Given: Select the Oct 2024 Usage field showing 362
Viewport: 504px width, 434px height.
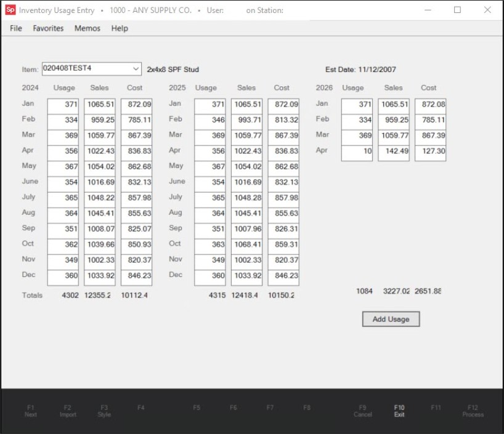Looking at the screenshot, I should coord(64,244).
